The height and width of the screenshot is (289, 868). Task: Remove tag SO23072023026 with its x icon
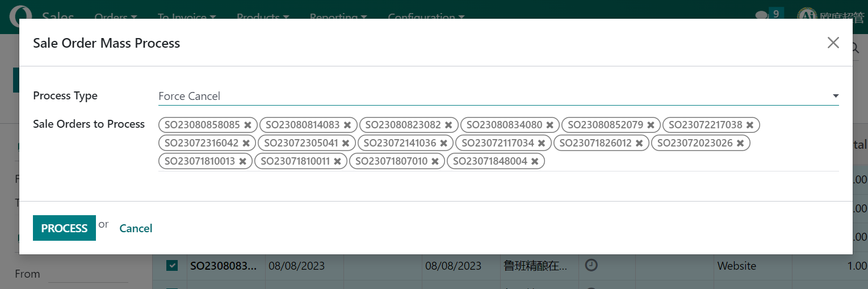[x=740, y=143]
